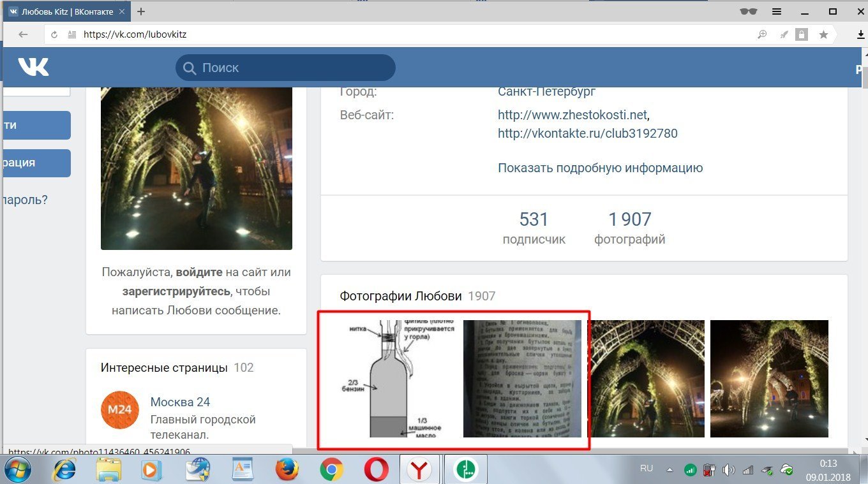
Task: Open the zhestokosti.net website link
Action: click(572, 115)
